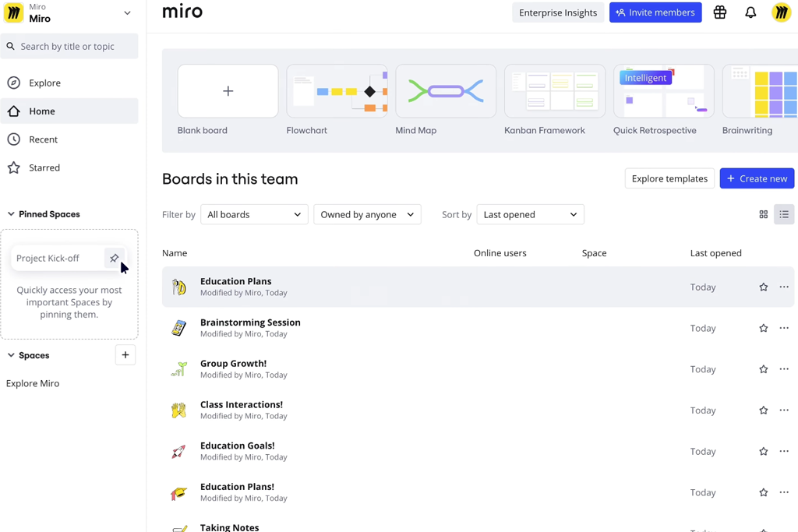Create a Blank board

[x=228, y=91]
